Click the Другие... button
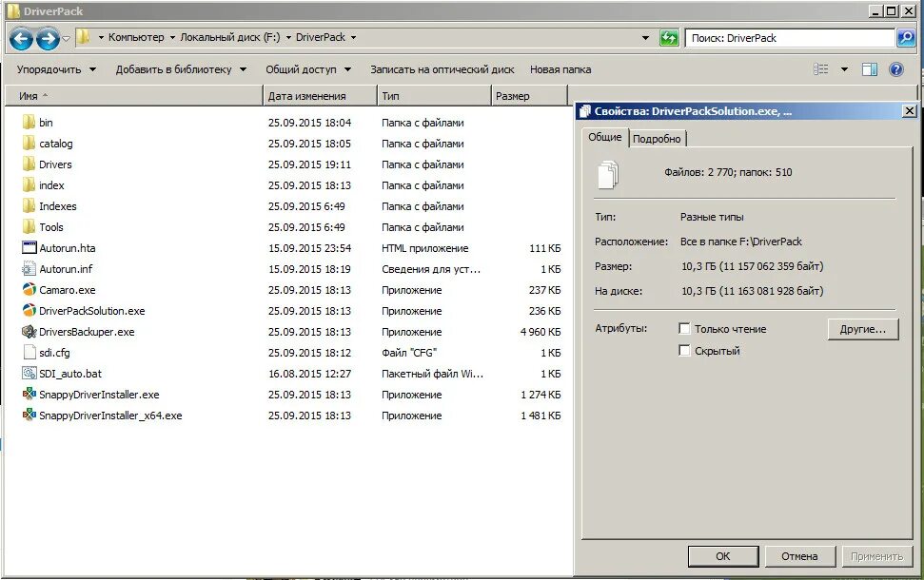The width and height of the screenshot is (924, 580). (863, 329)
